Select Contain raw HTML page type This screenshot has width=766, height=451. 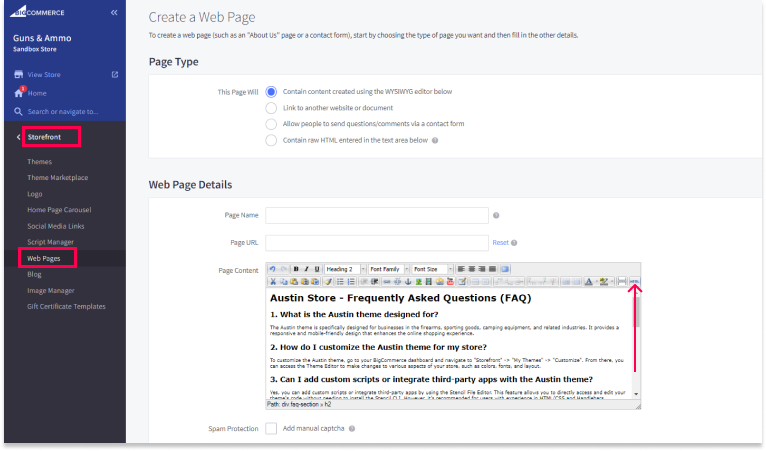tap(271, 140)
